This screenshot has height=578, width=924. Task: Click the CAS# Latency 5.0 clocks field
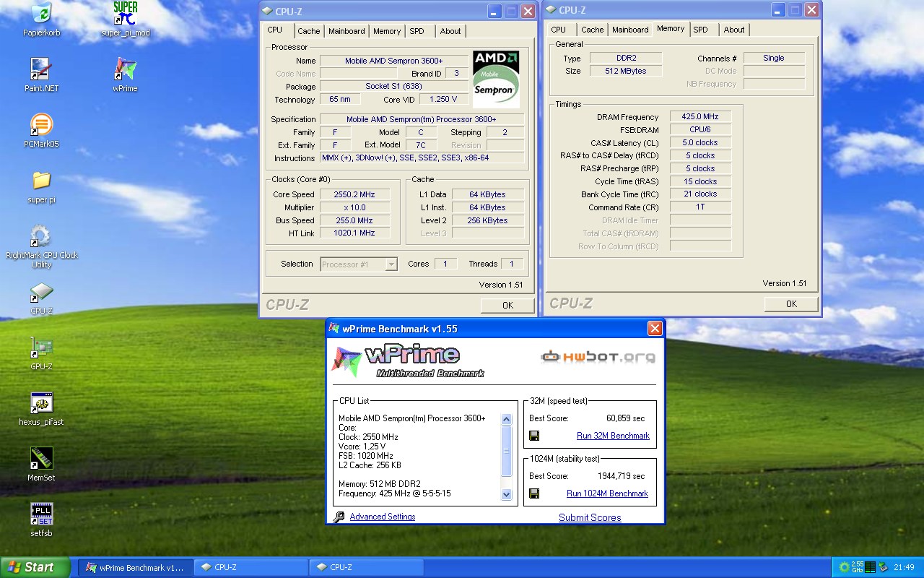pyautogui.click(x=700, y=142)
